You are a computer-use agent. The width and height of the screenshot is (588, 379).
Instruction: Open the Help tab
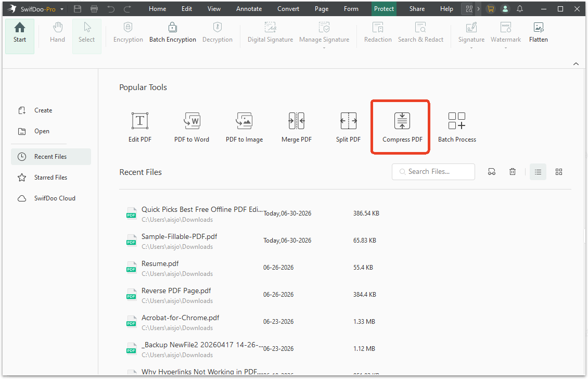pyautogui.click(x=446, y=9)
